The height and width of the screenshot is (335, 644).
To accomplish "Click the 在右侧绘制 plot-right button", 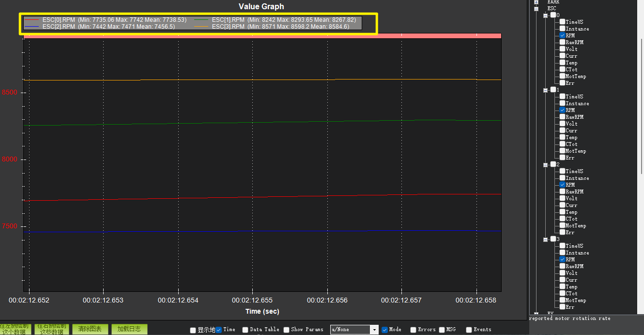I will coord(52,329).
